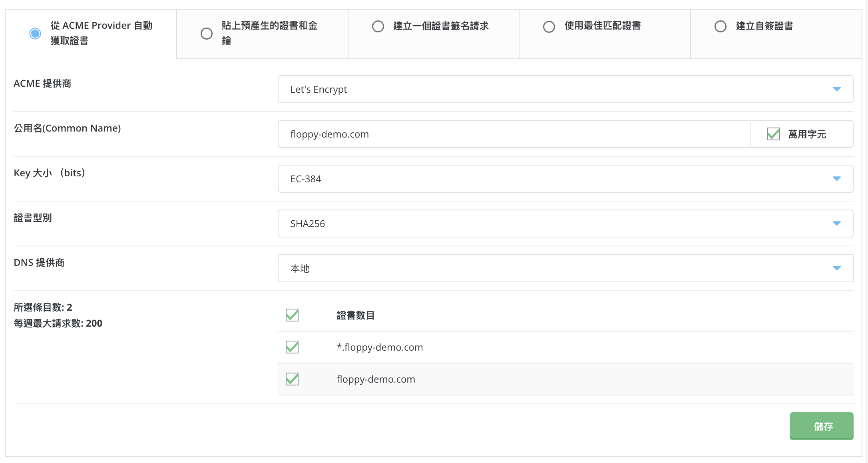
Task: Expand the Key 大小 EC-384 dropdown
Action: 551,179
